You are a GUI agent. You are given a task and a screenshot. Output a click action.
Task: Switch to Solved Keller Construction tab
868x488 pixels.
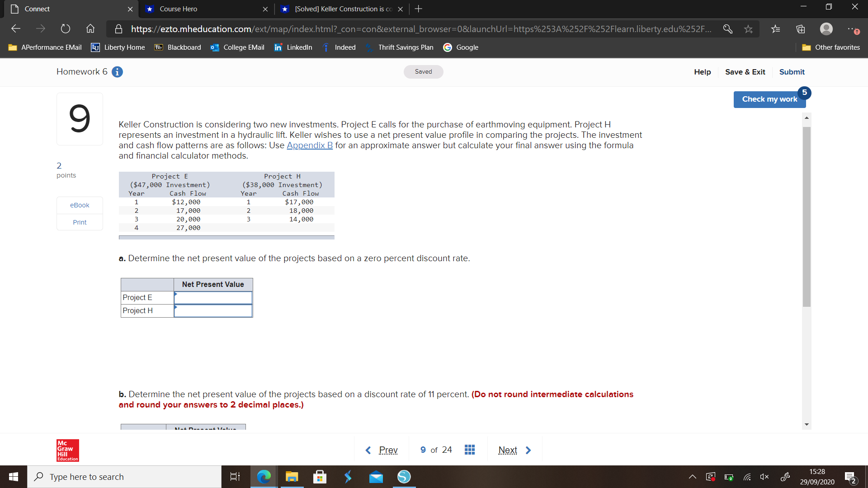coord(343,9)
